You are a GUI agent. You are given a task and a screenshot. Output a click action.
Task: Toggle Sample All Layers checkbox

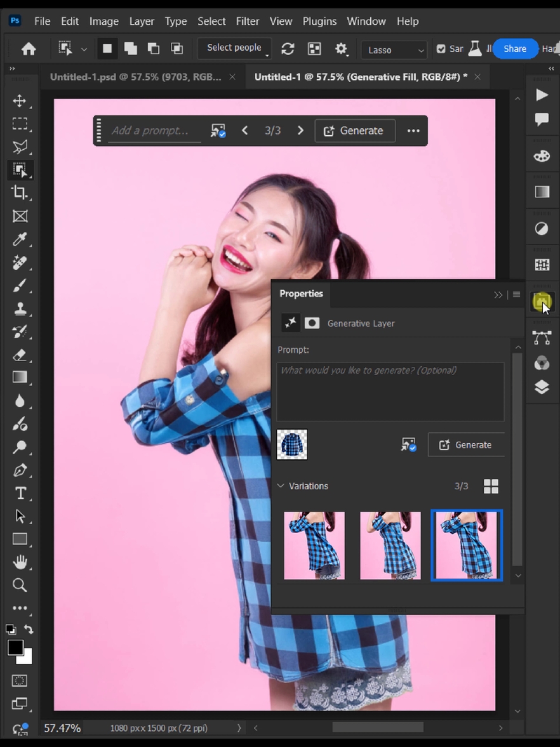pyautogui.click(x=441, y=49)
